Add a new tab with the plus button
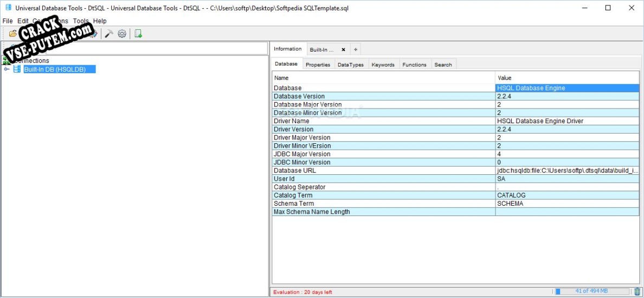The height and width of the screenshot is (298, 644). click(356, 50)
